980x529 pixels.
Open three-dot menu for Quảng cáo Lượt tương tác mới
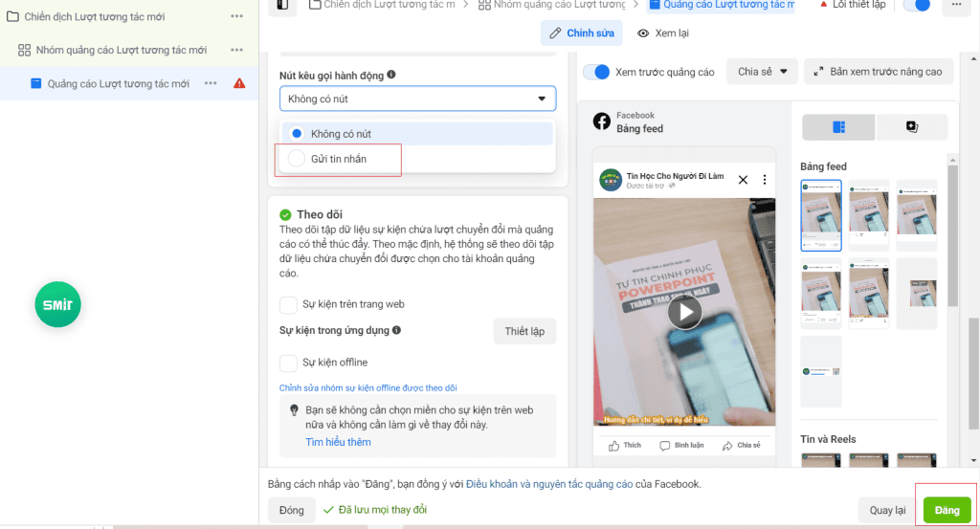point(211,83)
